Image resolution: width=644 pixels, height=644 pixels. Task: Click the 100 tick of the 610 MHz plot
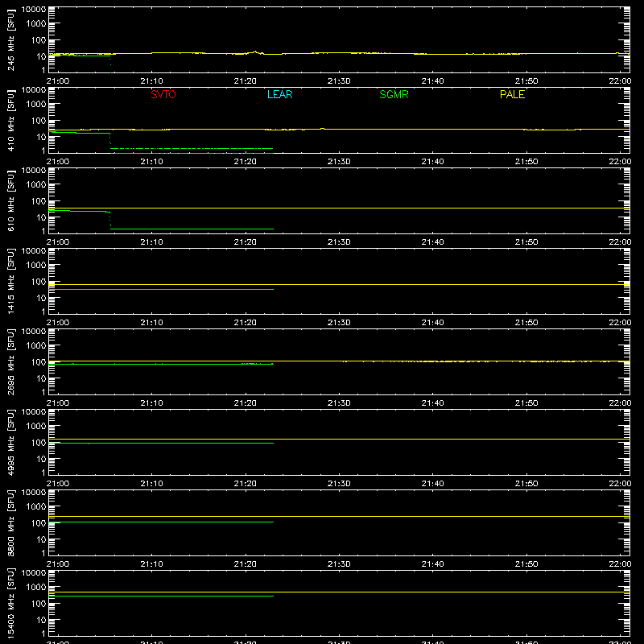pos(39,200)
